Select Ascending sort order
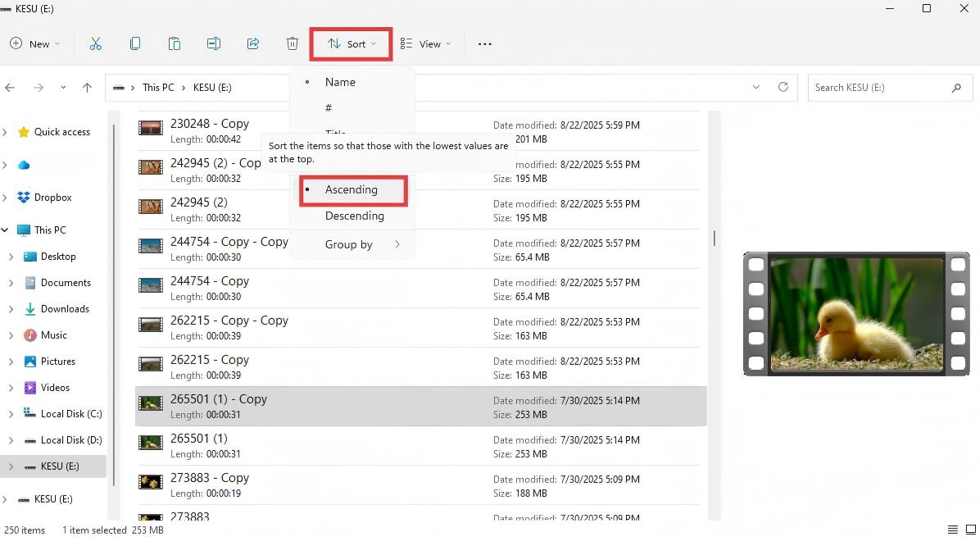Image resolution: width=980 pixels, height=537 pixels. (352, 189)
